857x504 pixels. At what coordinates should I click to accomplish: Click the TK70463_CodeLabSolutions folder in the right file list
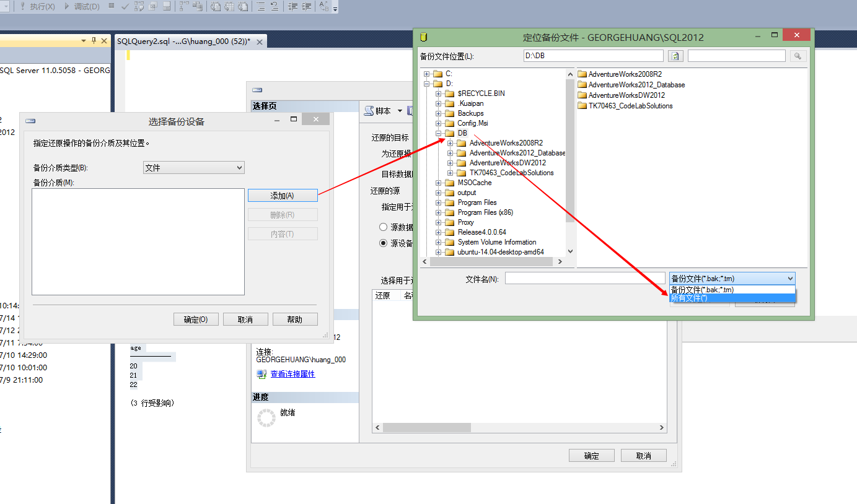click(x=630, y=106)
